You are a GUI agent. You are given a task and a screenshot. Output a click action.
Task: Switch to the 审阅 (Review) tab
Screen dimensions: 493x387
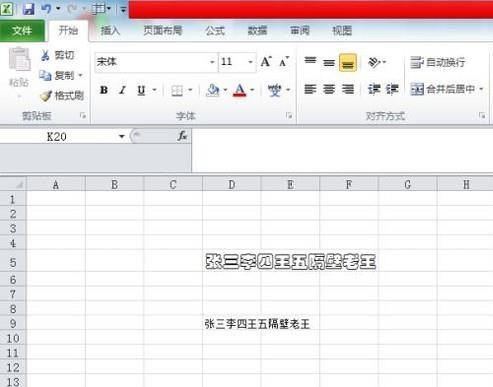(300, 31)
